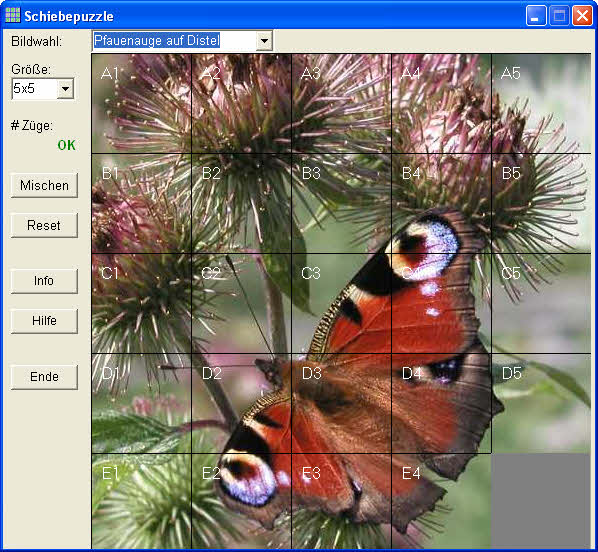Click puzzle tile E1
598x552 pixels.
pyautogui.click(x=141, y=501)
